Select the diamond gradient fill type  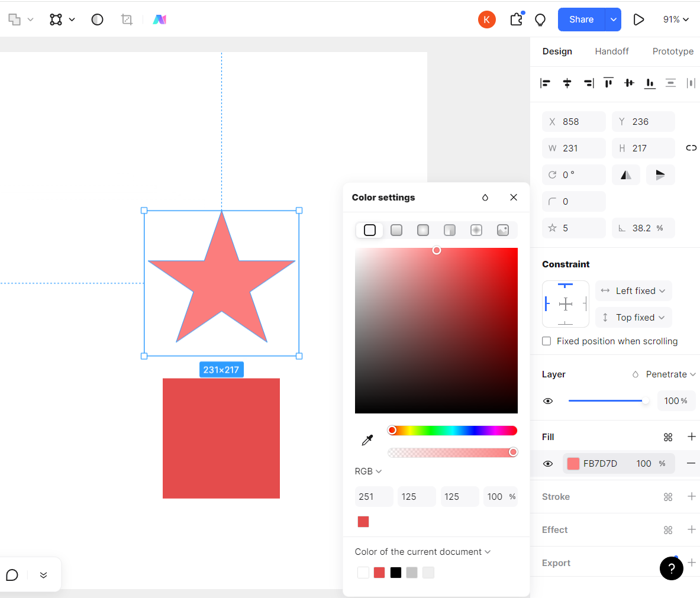(x=476, y=230)
